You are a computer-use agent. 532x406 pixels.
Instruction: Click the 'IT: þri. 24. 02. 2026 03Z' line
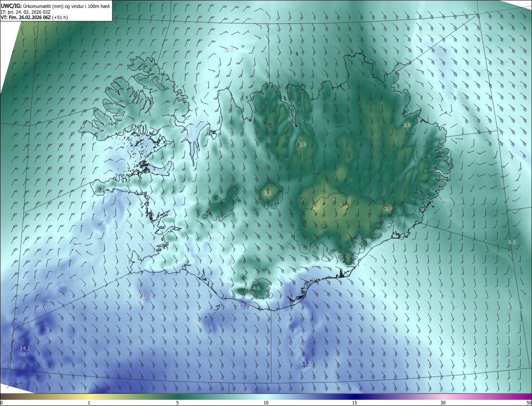pos(25,12)
